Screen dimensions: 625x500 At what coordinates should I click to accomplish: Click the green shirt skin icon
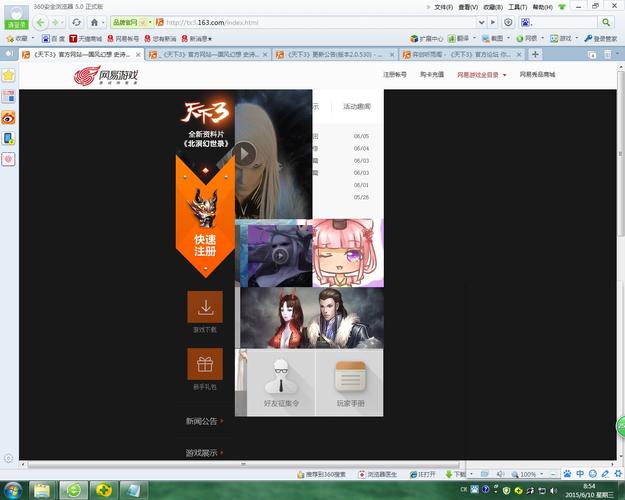click(x=562, y=7)
